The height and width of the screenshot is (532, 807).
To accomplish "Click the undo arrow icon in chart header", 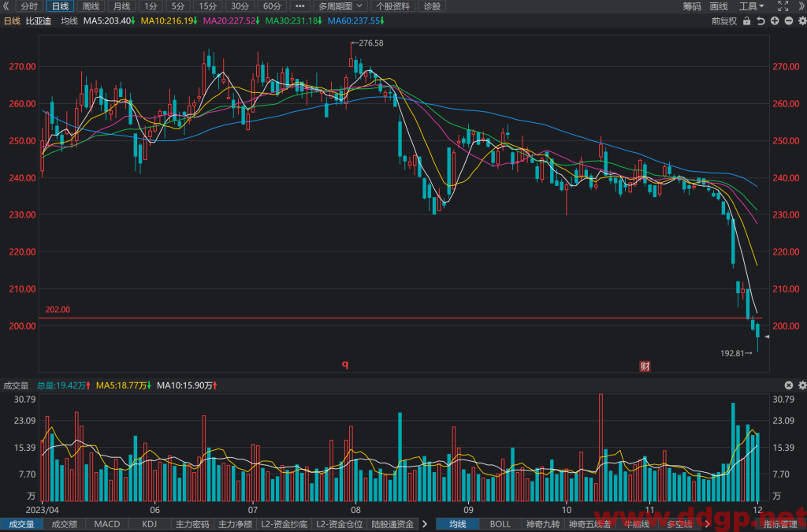I will point(761,21).
